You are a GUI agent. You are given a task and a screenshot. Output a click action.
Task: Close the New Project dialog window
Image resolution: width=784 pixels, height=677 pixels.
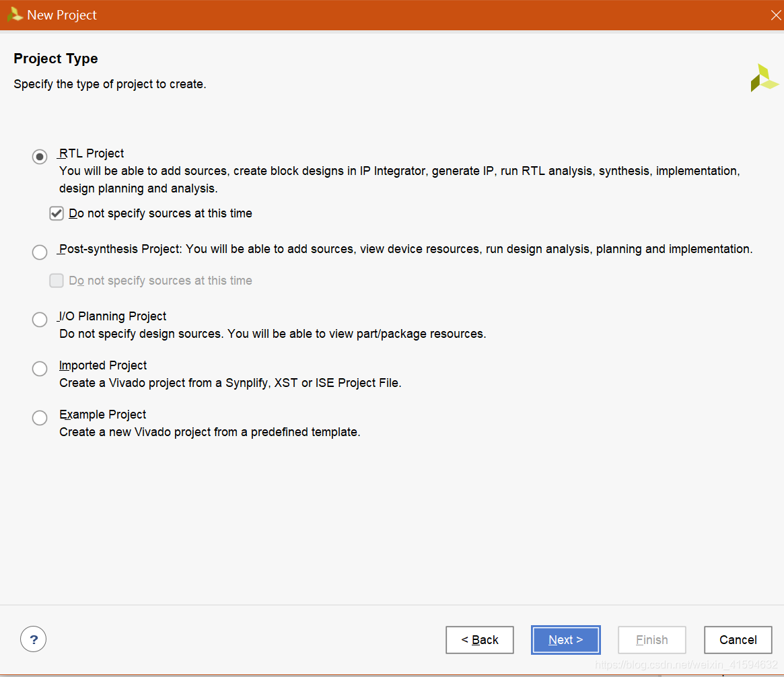tap(775, 15)
